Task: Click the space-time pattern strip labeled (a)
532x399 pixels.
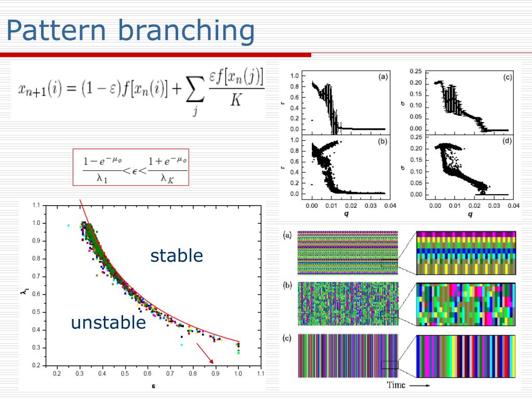Action: [x=348, y=253]
